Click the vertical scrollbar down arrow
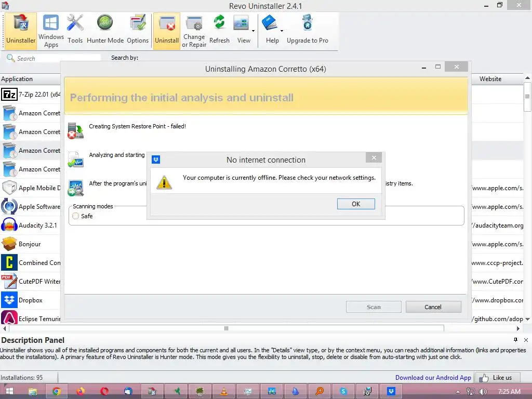Screen dimensions: 532x399 coord(528,319)
